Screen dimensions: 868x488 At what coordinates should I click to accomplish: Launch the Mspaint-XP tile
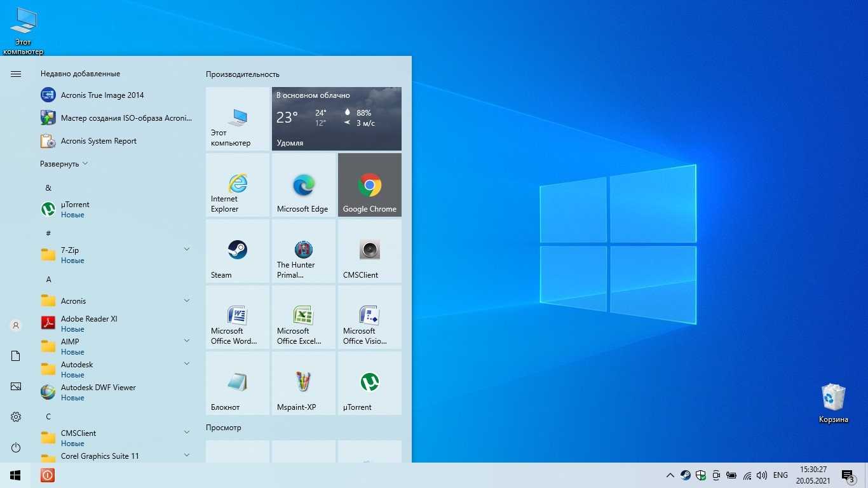(303, 383)
